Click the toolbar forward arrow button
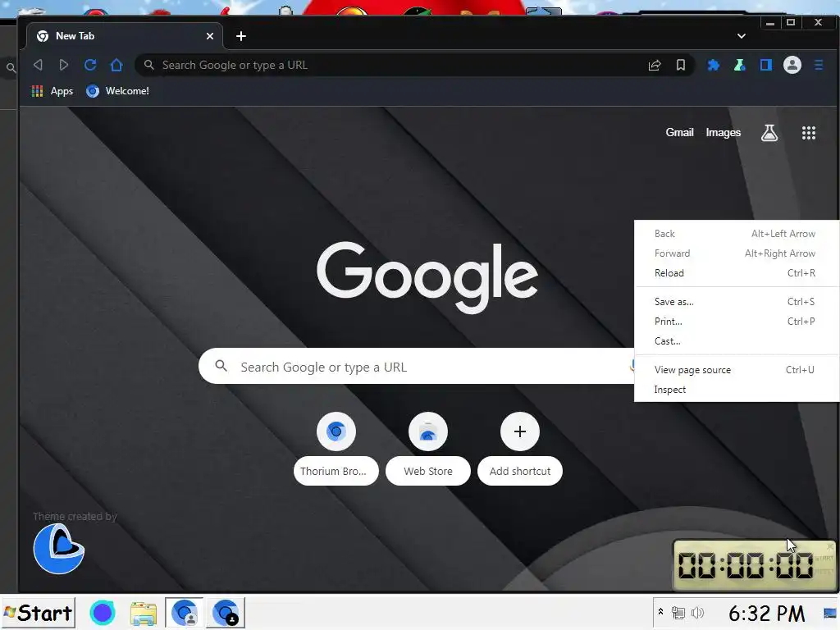The height and width of the screenshot is (630, 840). [64, 65]
